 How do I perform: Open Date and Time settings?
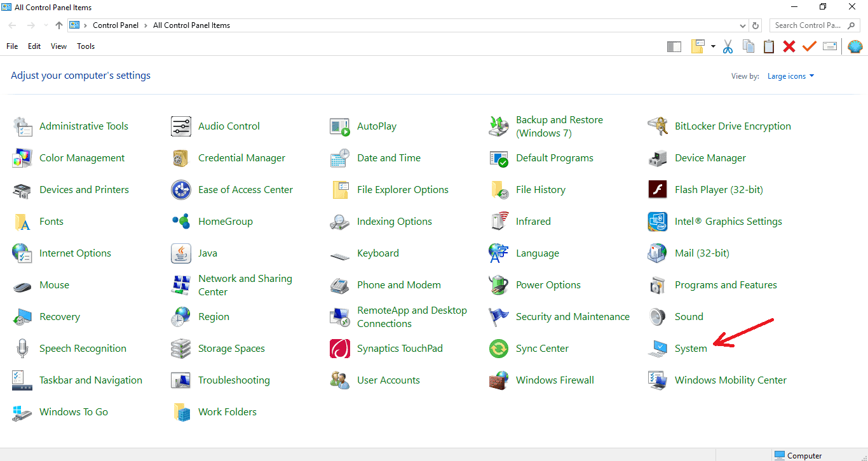(x=376, y=158)
